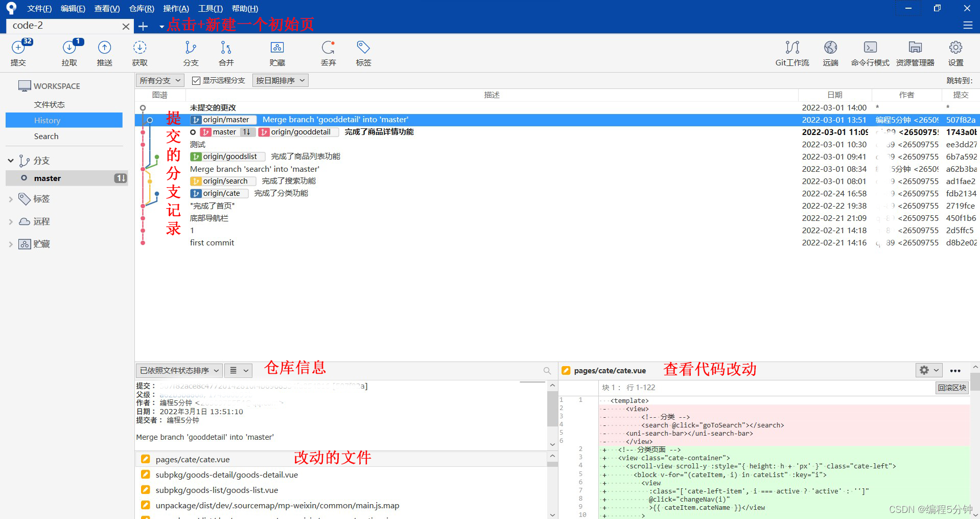The image size is (980, 519).
Task: Click the 远端 (Remote) globe icon
Action: tap(830, 52)
